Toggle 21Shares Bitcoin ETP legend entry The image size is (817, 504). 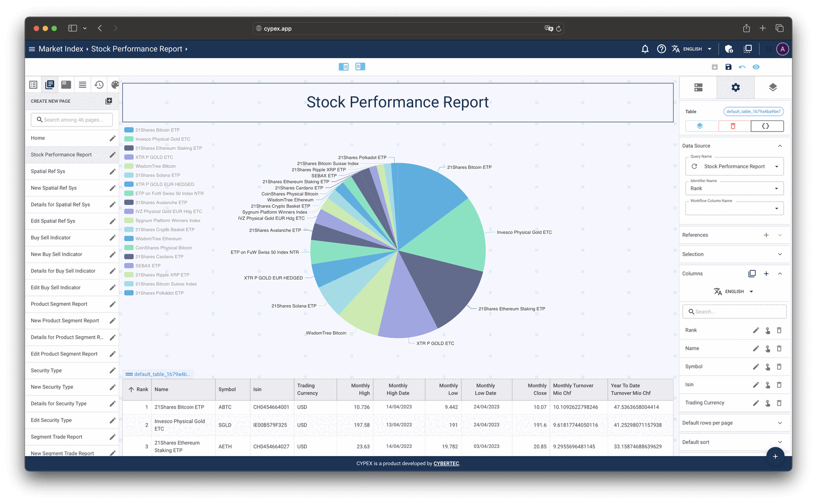(152, 130)
